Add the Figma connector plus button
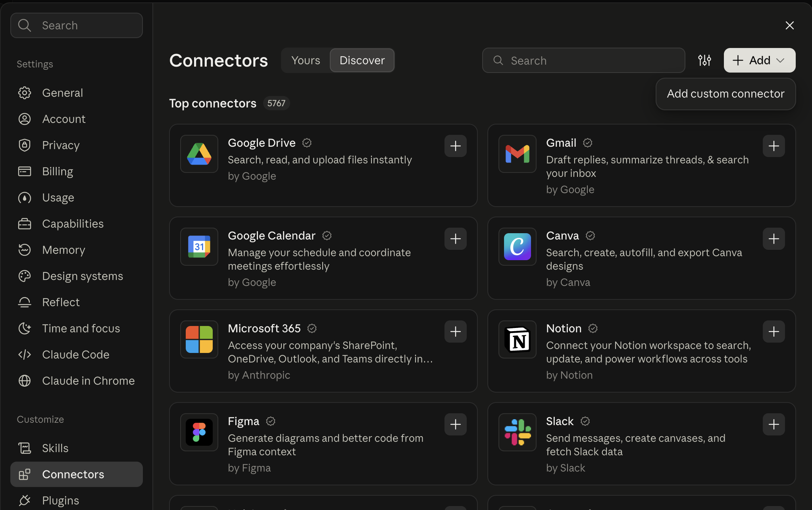Image resolution: width=812 pixels, height=510 pixels. [455, 424]
